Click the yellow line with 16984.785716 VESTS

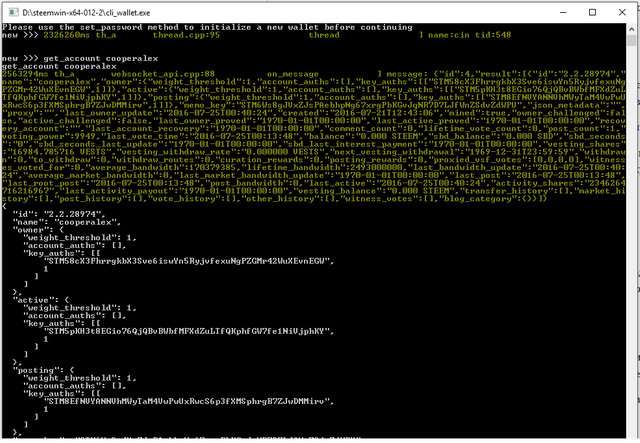pos(313,152)
